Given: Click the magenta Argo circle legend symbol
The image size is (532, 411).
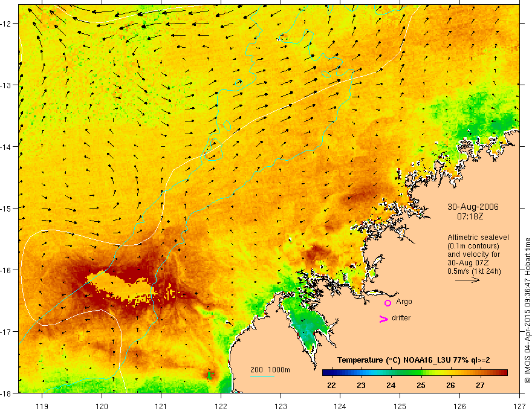Looking at the screenshot, I should point(388,303).
